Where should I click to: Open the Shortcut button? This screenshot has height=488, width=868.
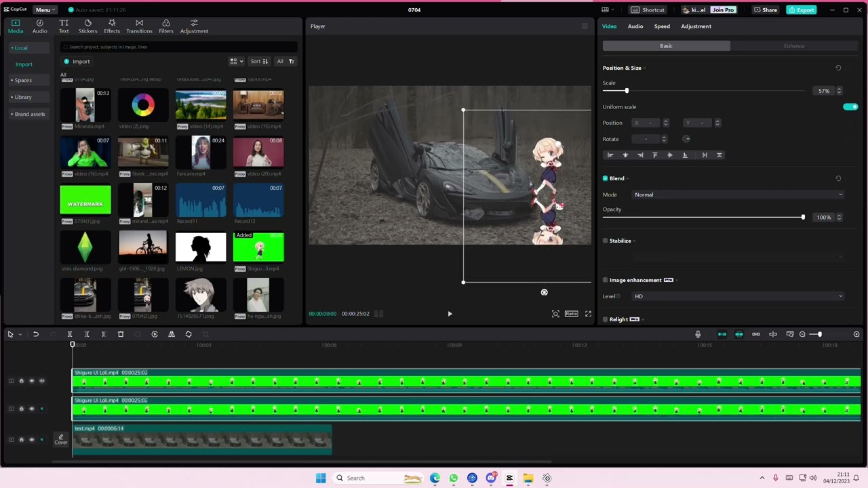tap(648, 10)
